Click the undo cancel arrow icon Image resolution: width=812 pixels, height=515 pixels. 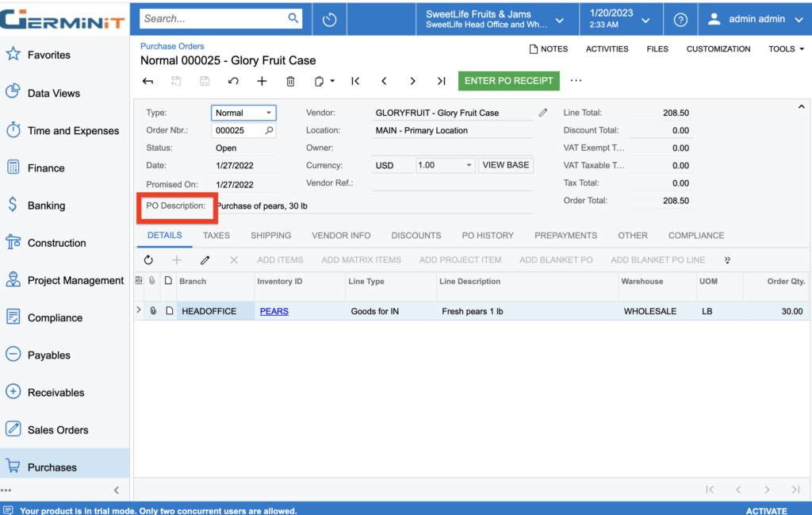(232, 81)
